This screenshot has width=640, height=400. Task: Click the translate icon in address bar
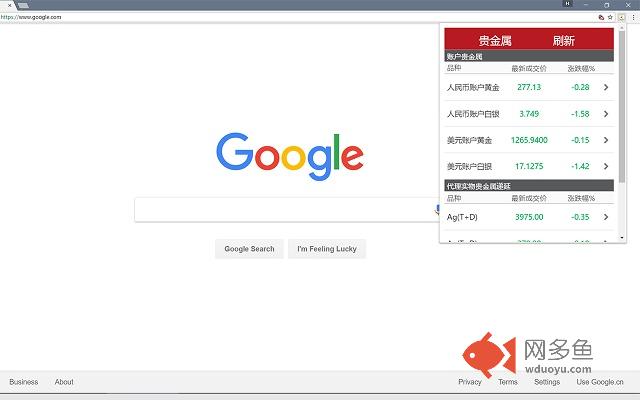point(601,17)
